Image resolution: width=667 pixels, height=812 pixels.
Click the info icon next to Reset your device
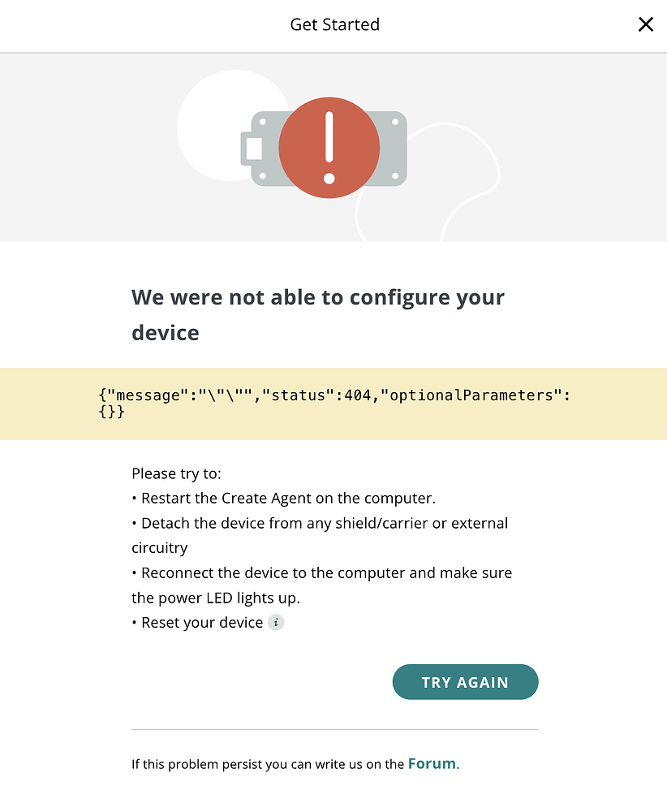point(276,622)
